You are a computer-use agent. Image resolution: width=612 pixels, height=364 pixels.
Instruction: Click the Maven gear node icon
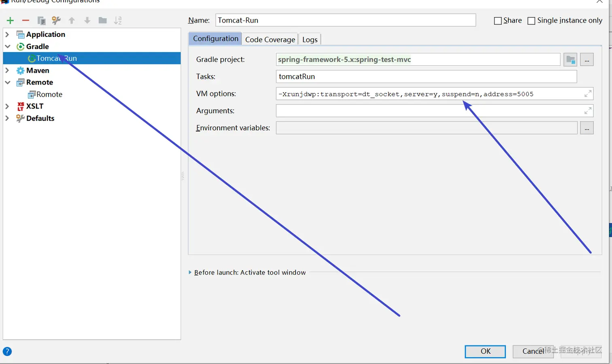point(20,70)
